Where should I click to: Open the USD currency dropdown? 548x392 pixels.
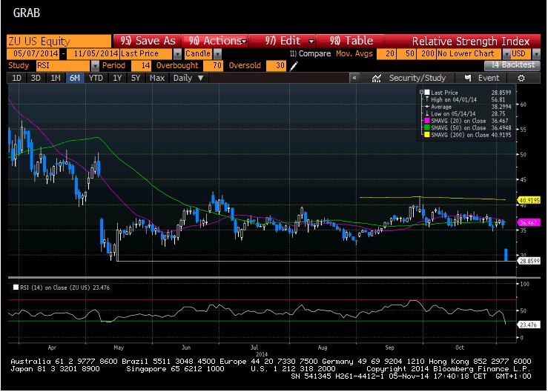pos(536,54)
